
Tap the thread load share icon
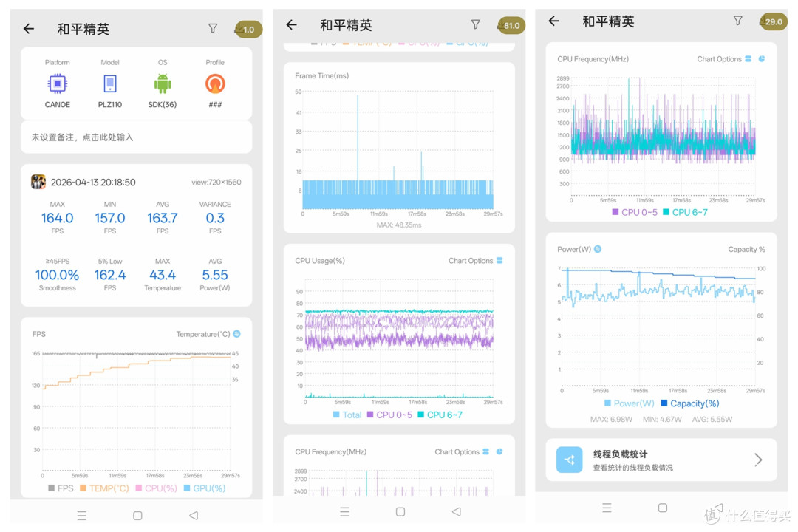point(569,460)
